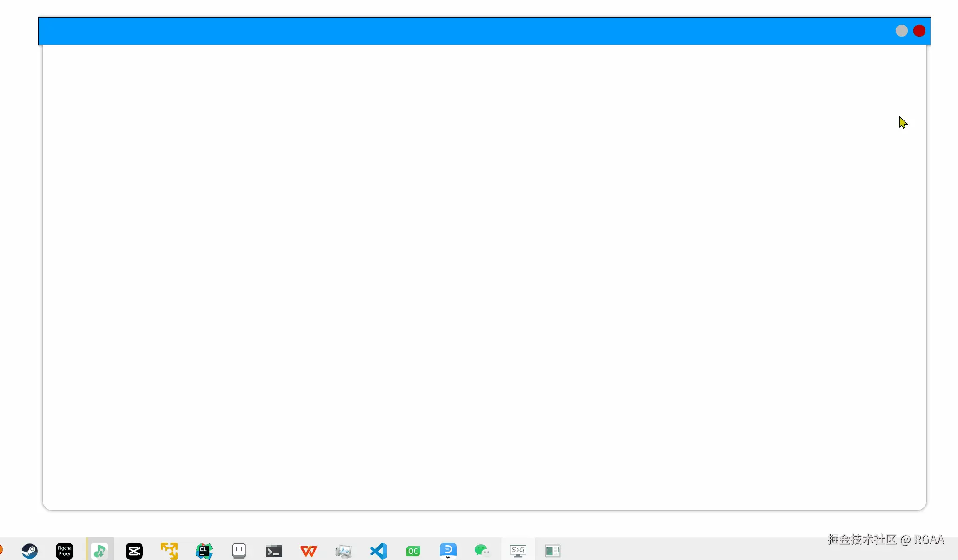Open the green panel window icon

(x=552, y=551)
